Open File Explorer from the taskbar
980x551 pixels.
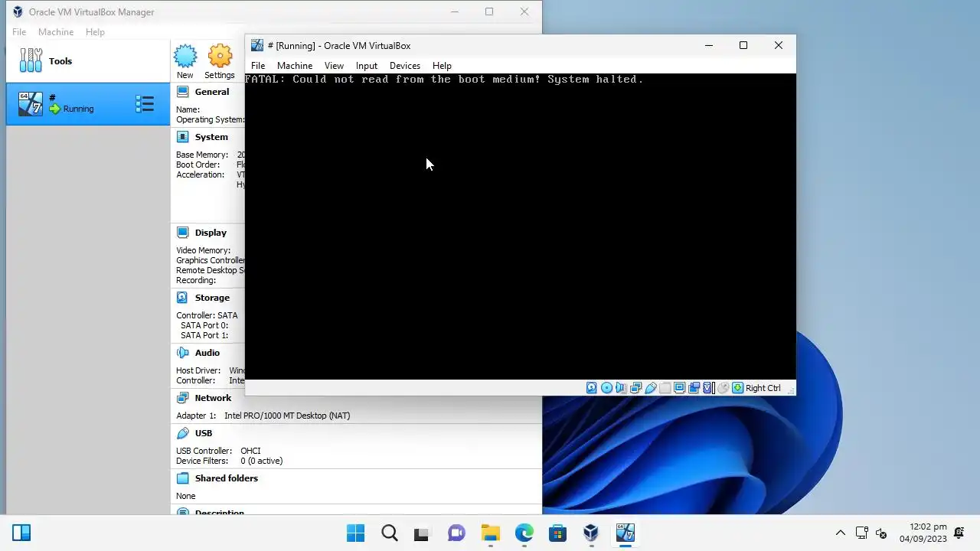490,533
